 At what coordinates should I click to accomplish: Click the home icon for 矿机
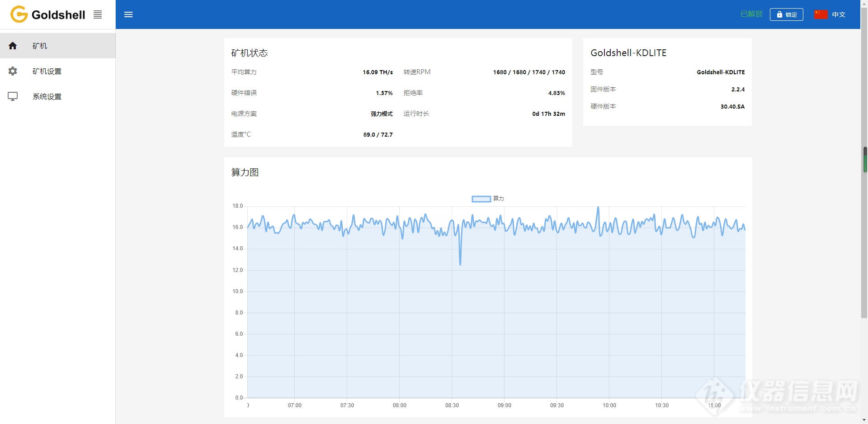[13, 46]
